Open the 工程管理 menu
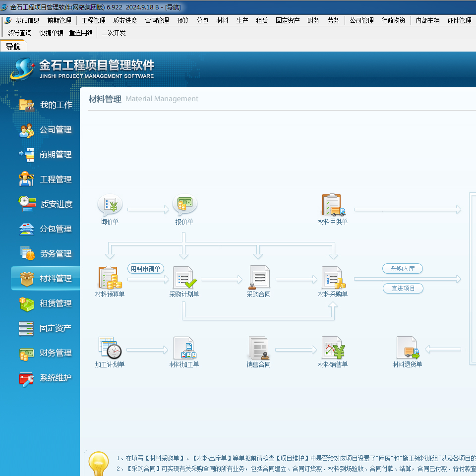 93,20
